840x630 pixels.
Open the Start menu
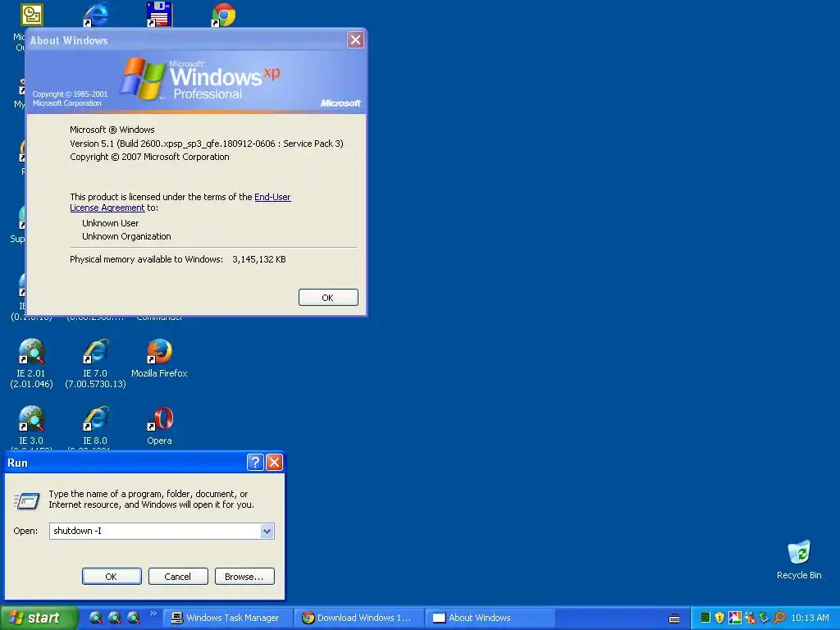[x=39, y=618]
